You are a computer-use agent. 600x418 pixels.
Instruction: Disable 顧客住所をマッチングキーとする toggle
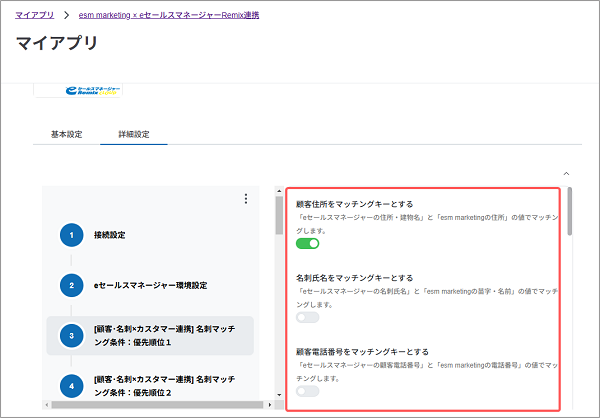click(x=307, y=243)
